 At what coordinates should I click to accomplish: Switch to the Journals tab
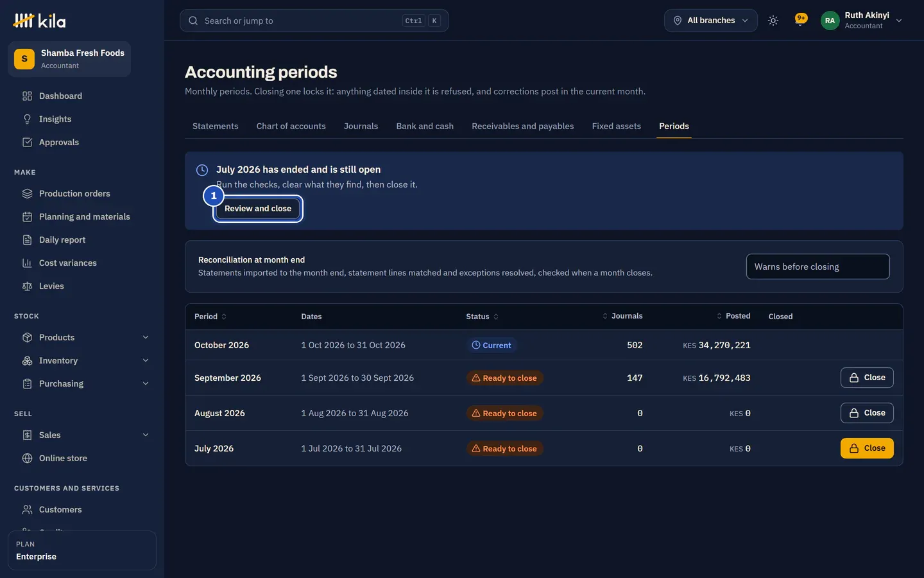[361, 126]
